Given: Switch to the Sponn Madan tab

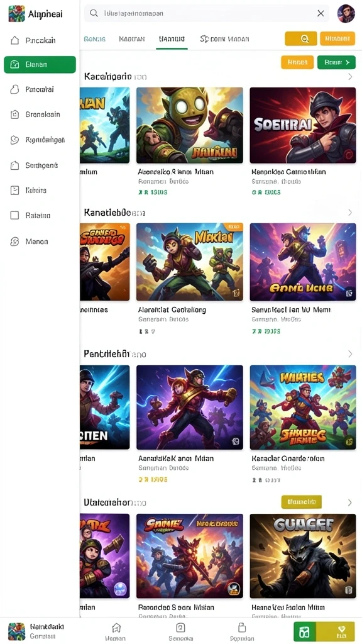Looking at the screenshot, I should click(224, 39).
